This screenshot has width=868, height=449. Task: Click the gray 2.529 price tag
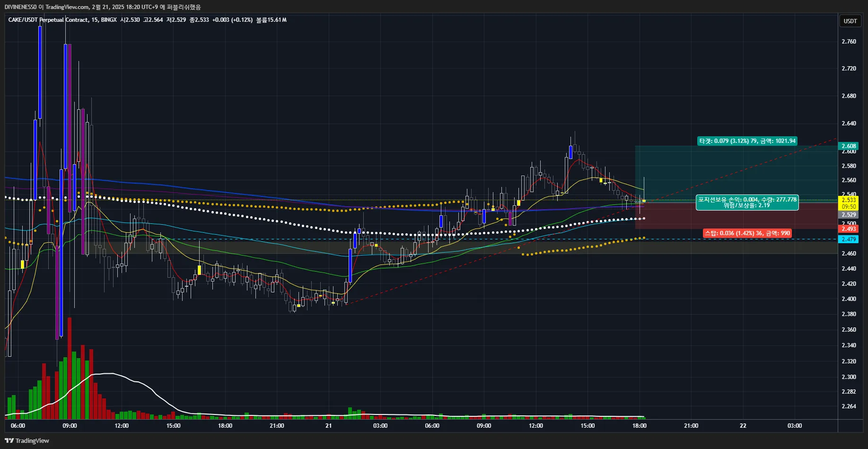(849, 215)
